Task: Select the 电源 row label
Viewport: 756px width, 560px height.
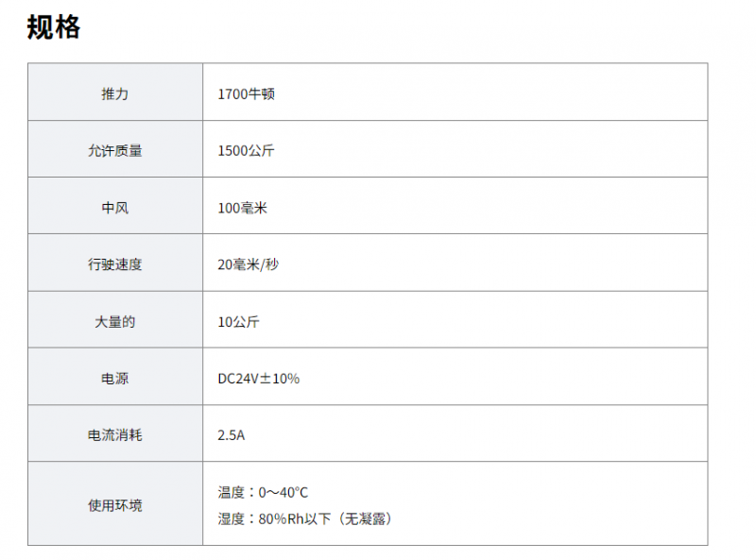Action: (114, 379)
